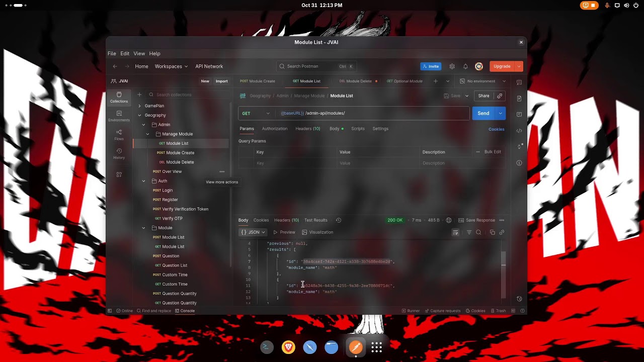Toggle the Console in the status bar

(185, 311)
